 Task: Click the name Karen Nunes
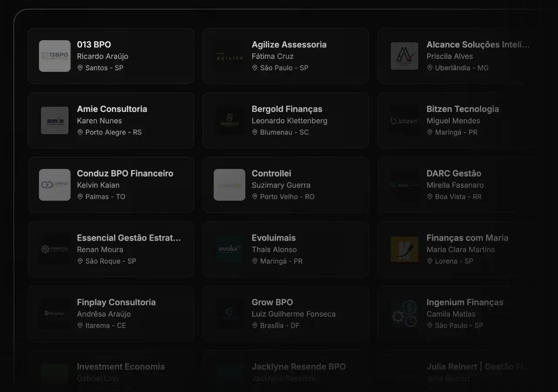pos(99,121)
